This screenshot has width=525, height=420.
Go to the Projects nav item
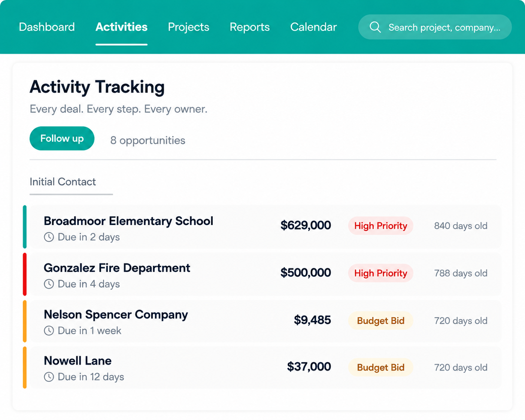188,27
